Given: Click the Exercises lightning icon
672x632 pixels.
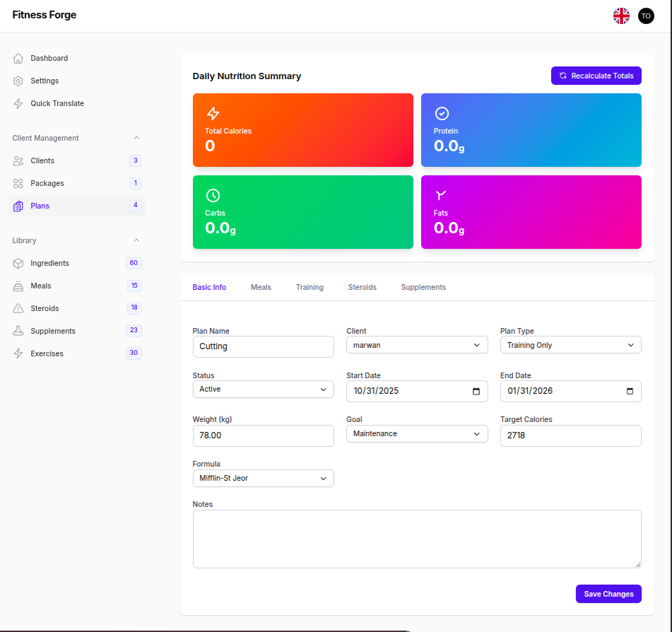Looking at the screenshot, I should (17, 353).
